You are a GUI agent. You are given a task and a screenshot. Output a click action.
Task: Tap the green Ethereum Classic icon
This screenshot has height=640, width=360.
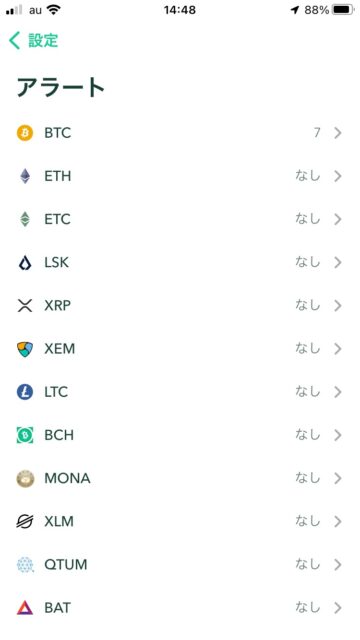coord(25,220)
